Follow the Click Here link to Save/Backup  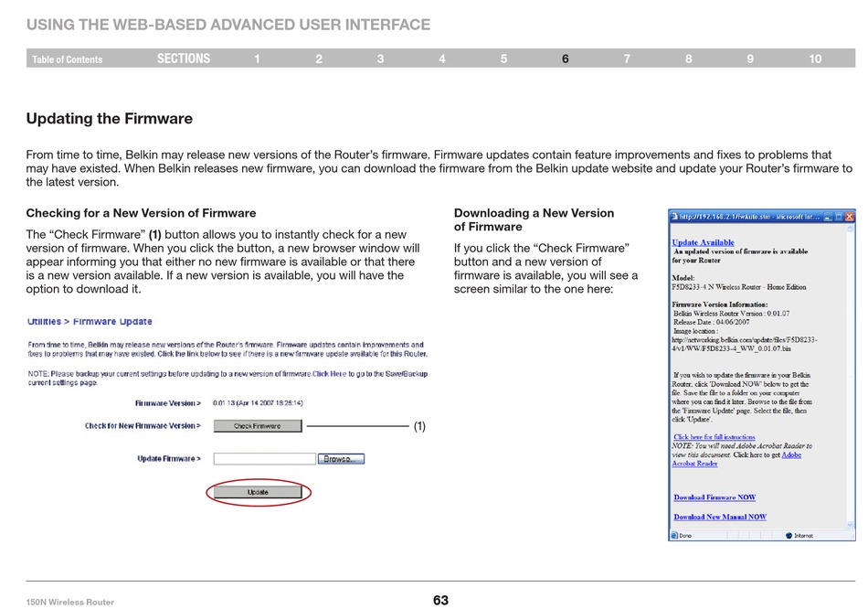click(x=329, y=374)
